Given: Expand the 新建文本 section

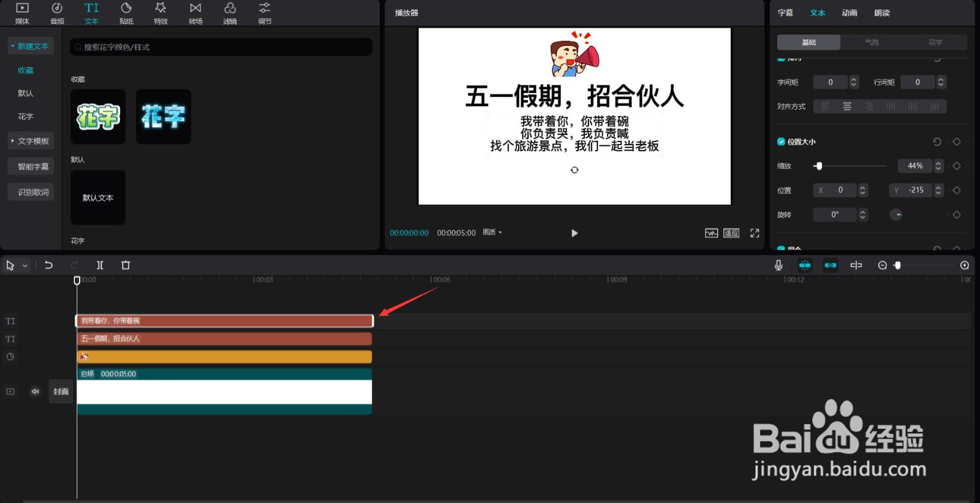Looking at the screenshot, I should (x=31, y=46).
